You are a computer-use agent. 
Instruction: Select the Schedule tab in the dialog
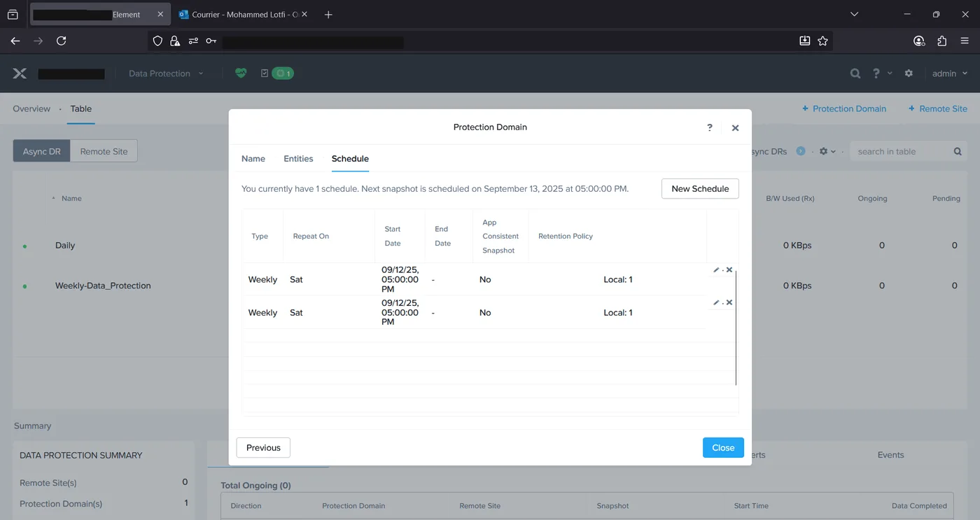(350, 159)
